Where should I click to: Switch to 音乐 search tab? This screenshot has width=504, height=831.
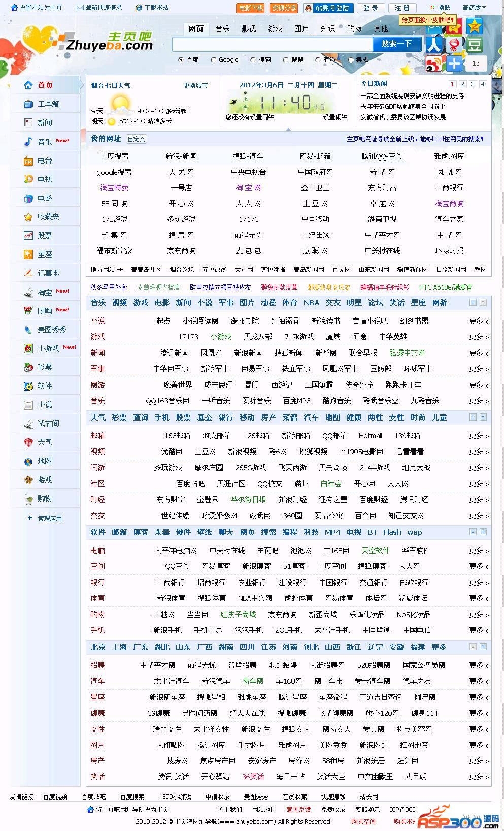(x=222, y=29)
